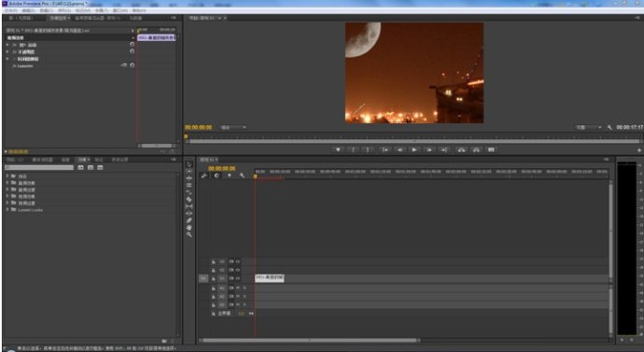
Task: Select the Rate Stretch tool
Action: pos(189,192)
